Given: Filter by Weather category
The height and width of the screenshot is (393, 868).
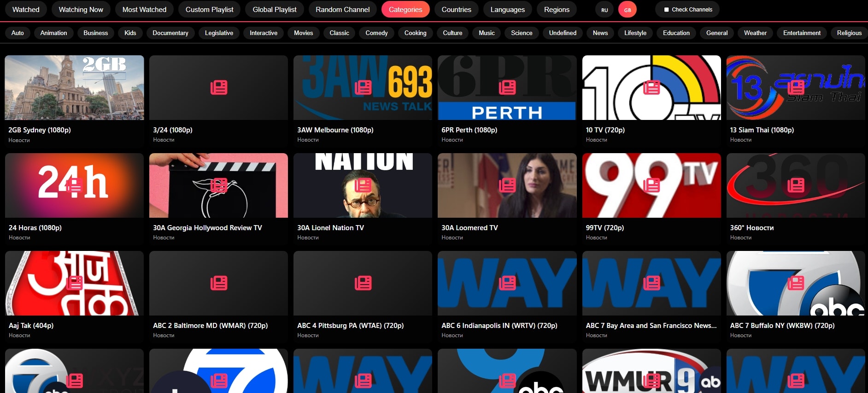Looking at the screenshot, I should pyautogui.click(x=756, y=33).
